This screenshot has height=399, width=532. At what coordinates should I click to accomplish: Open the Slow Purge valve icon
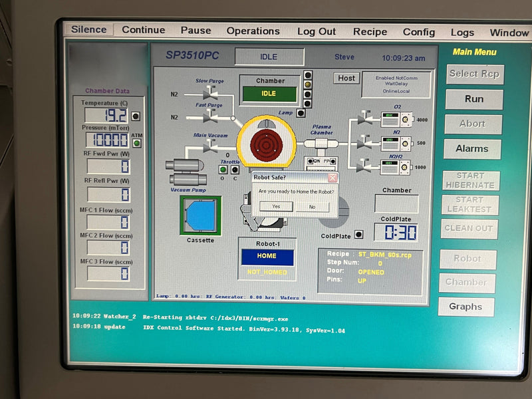(x=210, y=93)
